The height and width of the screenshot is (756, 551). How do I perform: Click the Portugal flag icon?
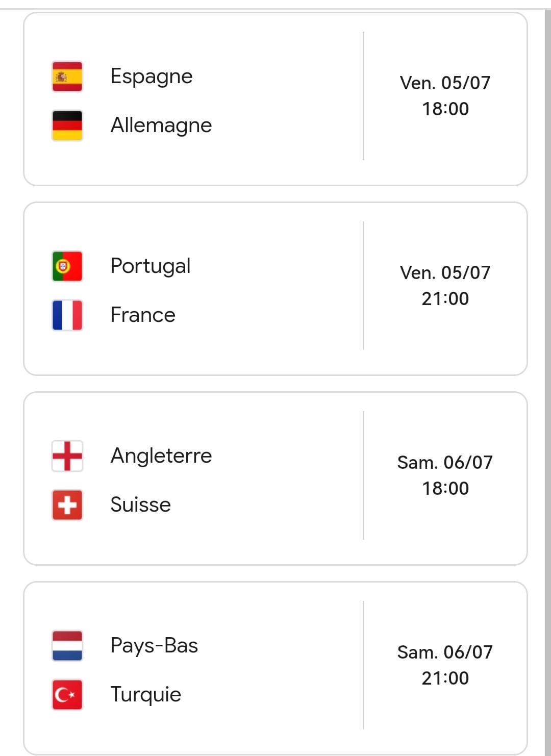67,266
